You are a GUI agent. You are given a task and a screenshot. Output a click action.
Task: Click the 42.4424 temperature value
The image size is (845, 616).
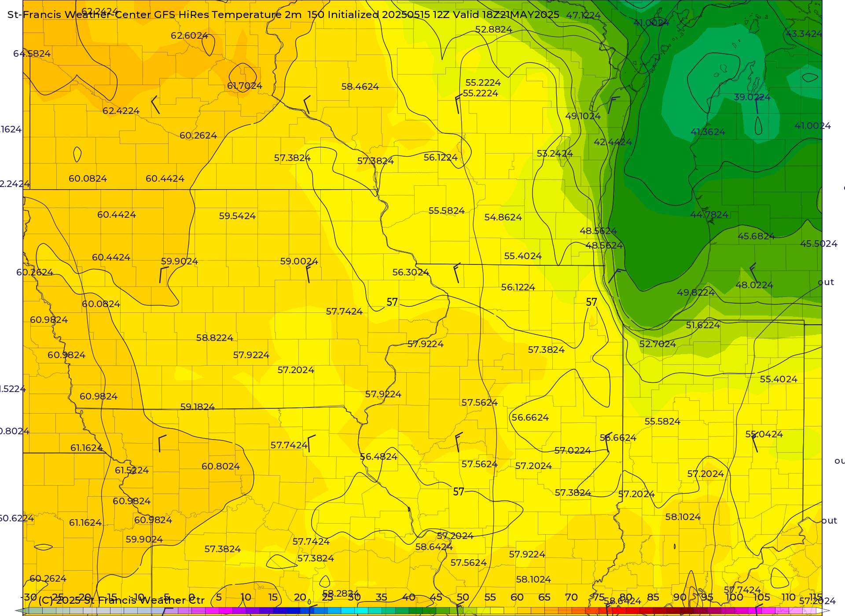pyautogui.click(x=613, y=142)
